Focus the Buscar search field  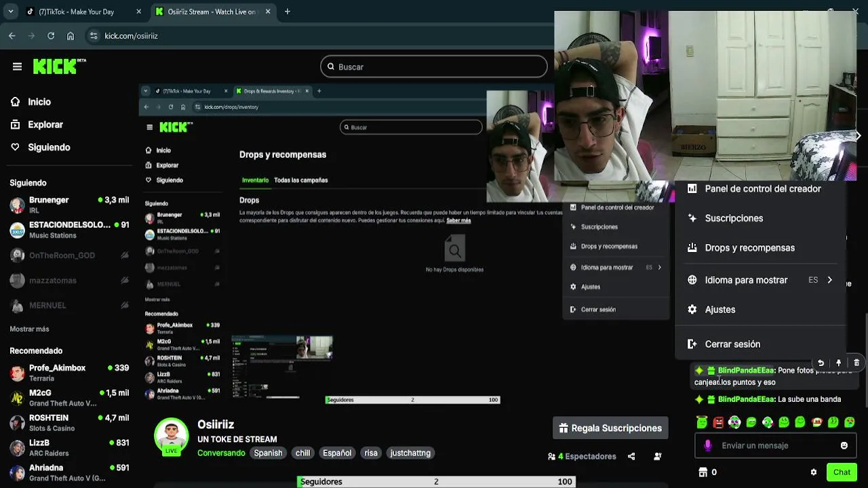pos(434,66)
